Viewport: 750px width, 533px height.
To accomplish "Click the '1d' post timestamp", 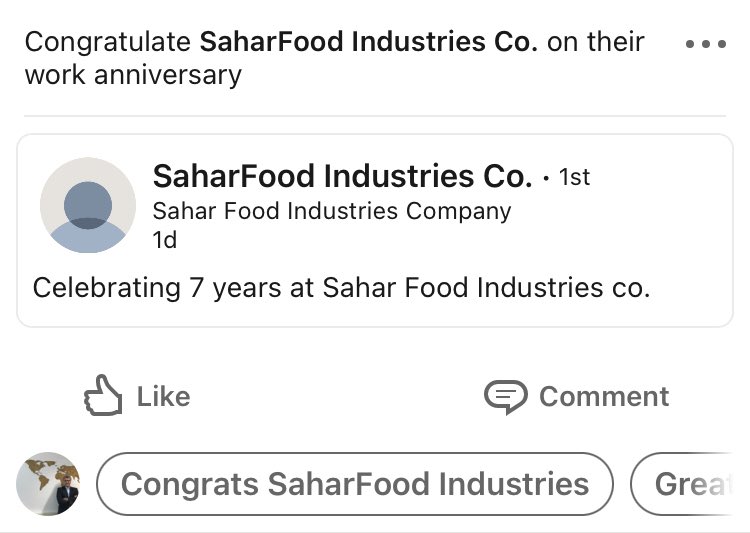I will point(165,240).
